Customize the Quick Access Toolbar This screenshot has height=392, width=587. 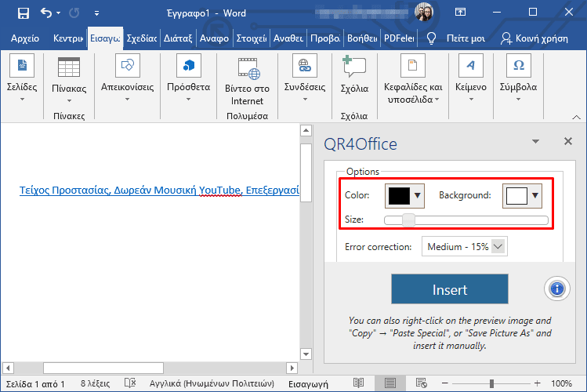(96, 13)
